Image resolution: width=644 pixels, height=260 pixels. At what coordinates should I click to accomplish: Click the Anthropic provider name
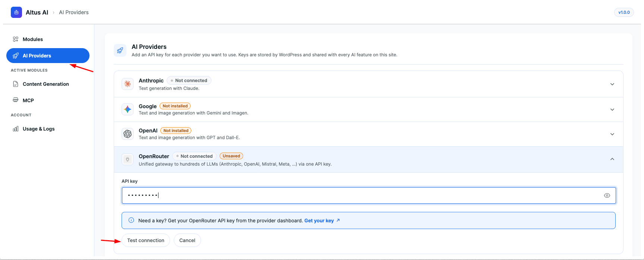151,81
